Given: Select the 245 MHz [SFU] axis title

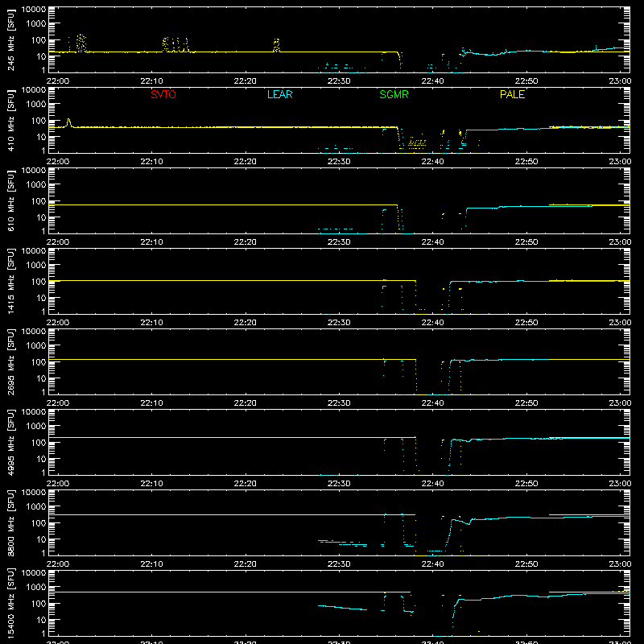Looking at the screenshot, I should tap(10, 39).
